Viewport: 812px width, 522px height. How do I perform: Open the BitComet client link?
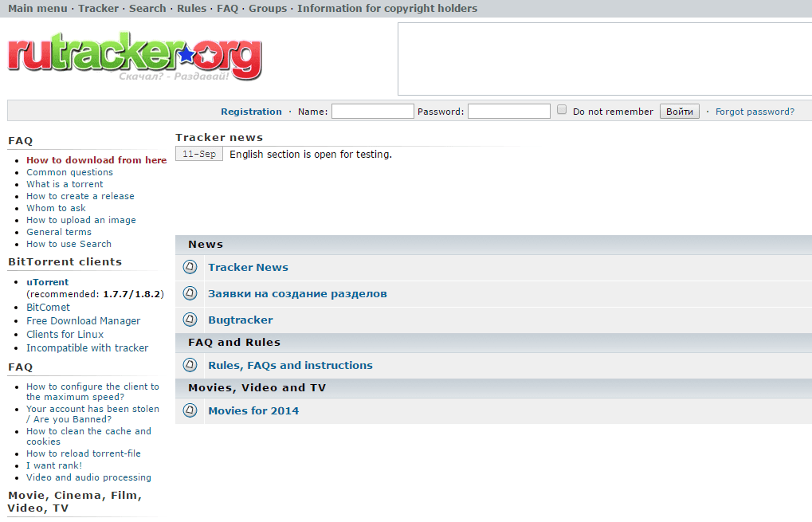[x=48, y=307]
